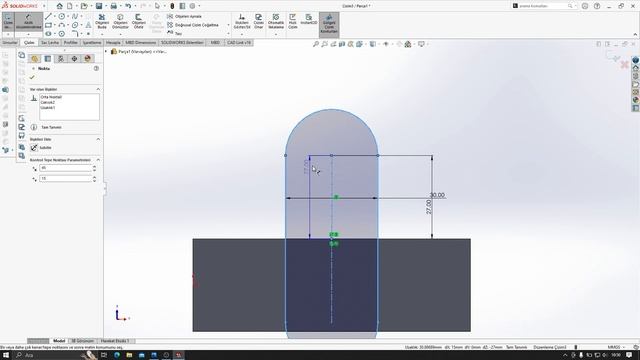Select the Circle sketch tool
The width and height of the screenshot is (640, 360).
(62, 16)
